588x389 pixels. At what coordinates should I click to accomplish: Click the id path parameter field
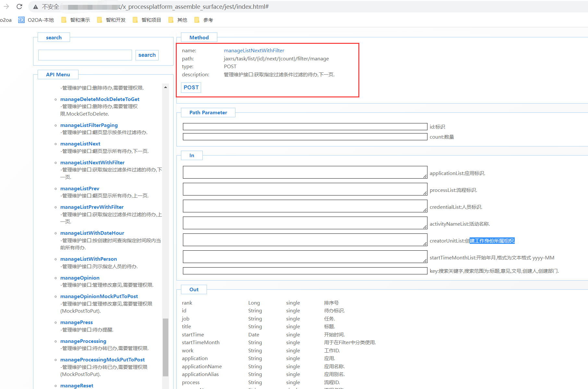(x=305, y=127)
